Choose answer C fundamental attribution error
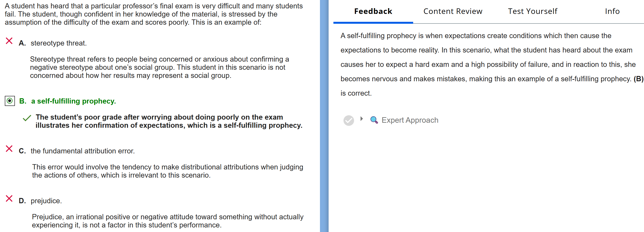Screen dimensions: 644x232 [82, 151]
